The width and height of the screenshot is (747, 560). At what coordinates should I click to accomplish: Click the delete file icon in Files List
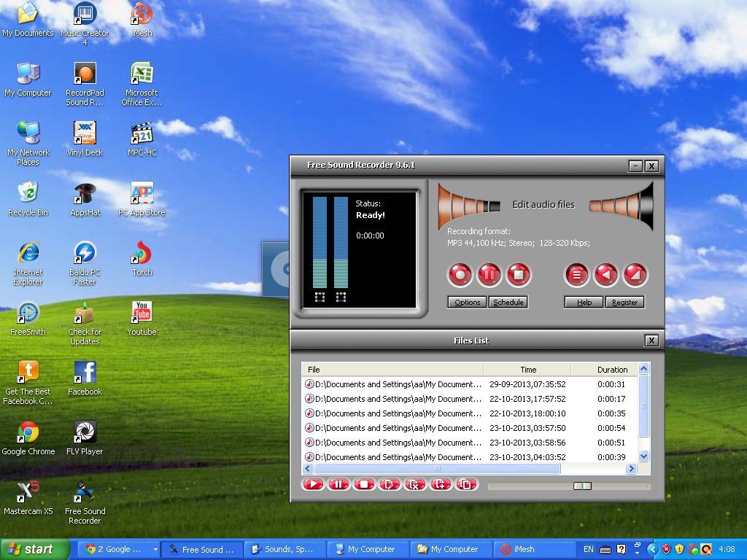[x=414, y=484]
